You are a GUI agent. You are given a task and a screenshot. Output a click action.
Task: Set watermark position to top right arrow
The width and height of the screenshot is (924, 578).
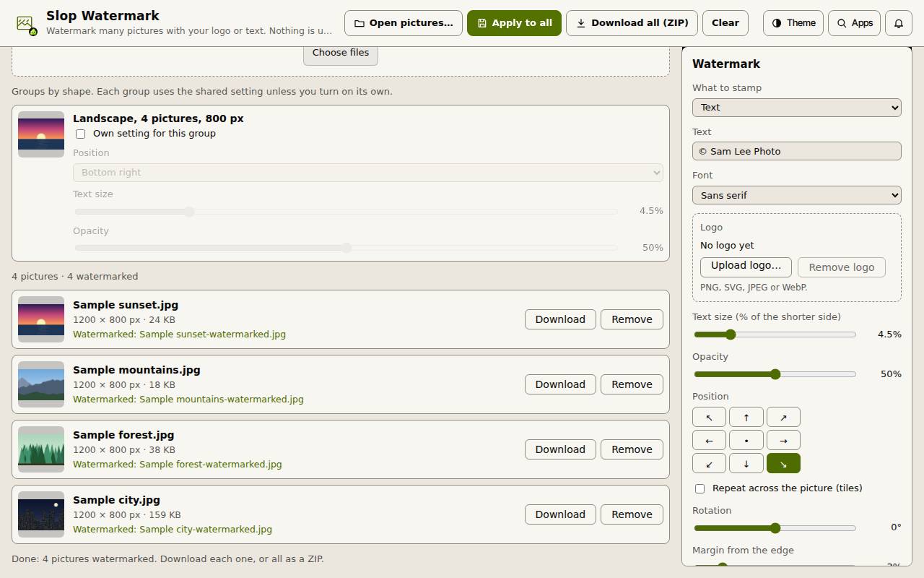(x=783, y=417)
